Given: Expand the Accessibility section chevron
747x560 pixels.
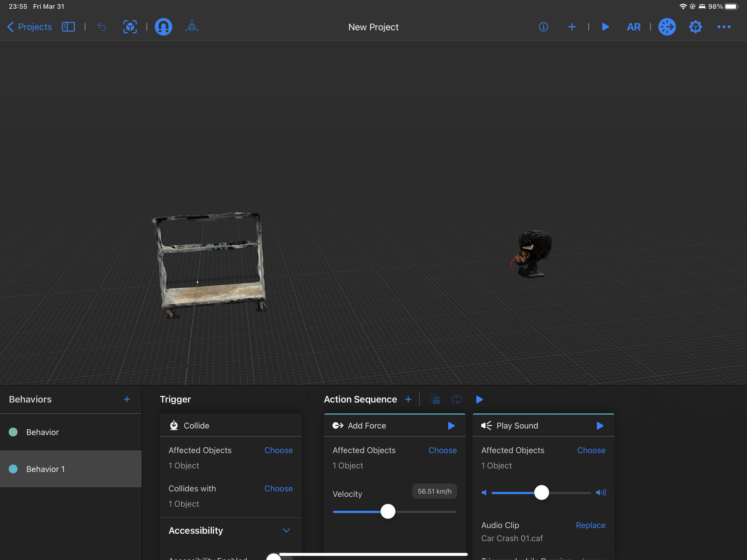Looking at the screenshot, I should coord(286,530).
